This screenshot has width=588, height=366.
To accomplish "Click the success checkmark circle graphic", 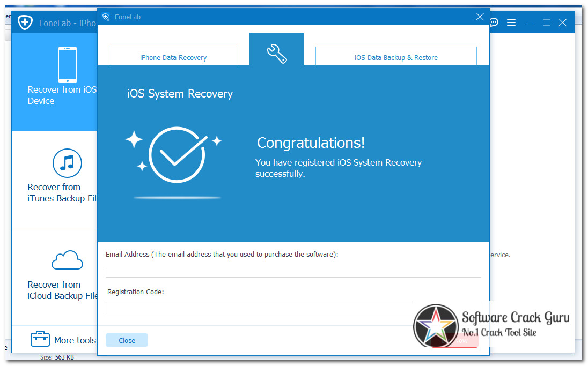I will [x=177, y=155].
